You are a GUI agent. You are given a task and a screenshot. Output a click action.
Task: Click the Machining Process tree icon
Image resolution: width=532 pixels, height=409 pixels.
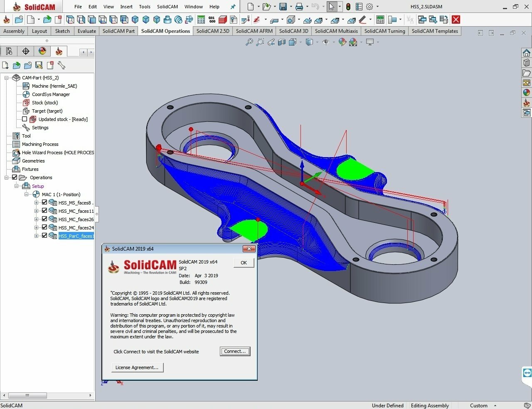click(16, 144)
